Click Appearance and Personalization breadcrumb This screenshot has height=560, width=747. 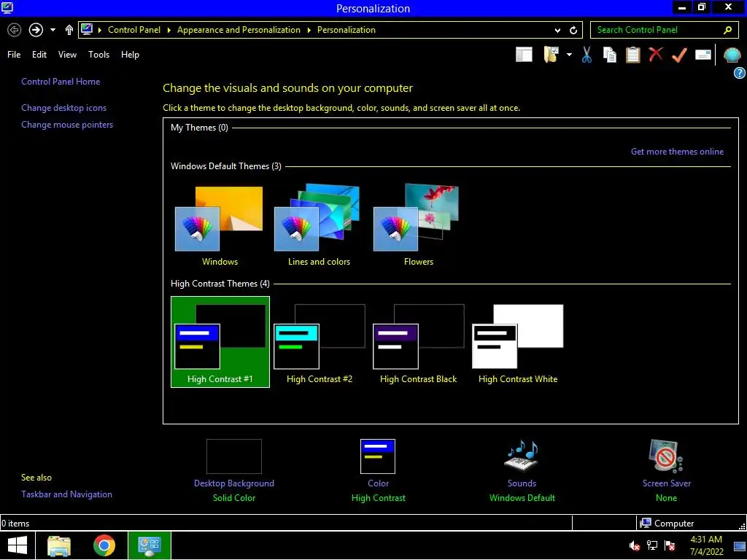click(239, 30)
